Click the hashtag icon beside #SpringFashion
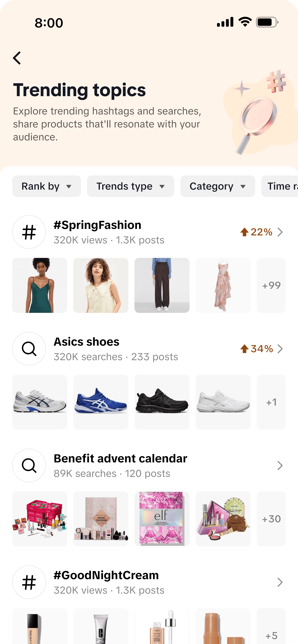This screenshot has height=644, width=298. [x=29, y=232]
